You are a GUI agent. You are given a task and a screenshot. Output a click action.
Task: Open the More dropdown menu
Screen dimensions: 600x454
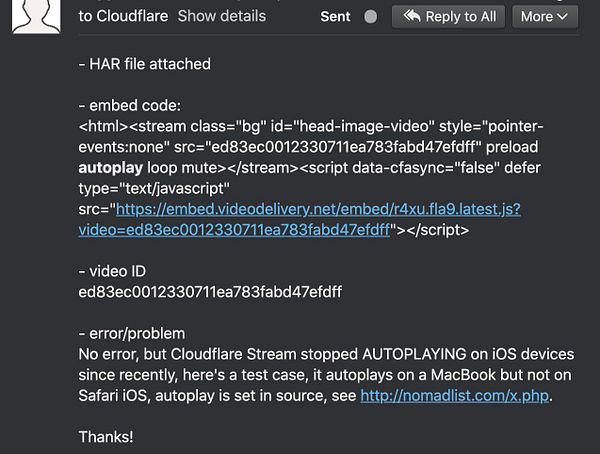click(x=544, y=16)
